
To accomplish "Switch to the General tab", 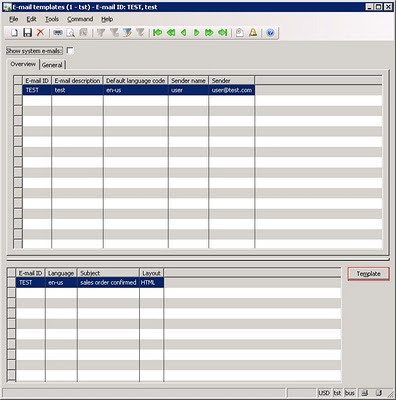I will tap(52, 65).
